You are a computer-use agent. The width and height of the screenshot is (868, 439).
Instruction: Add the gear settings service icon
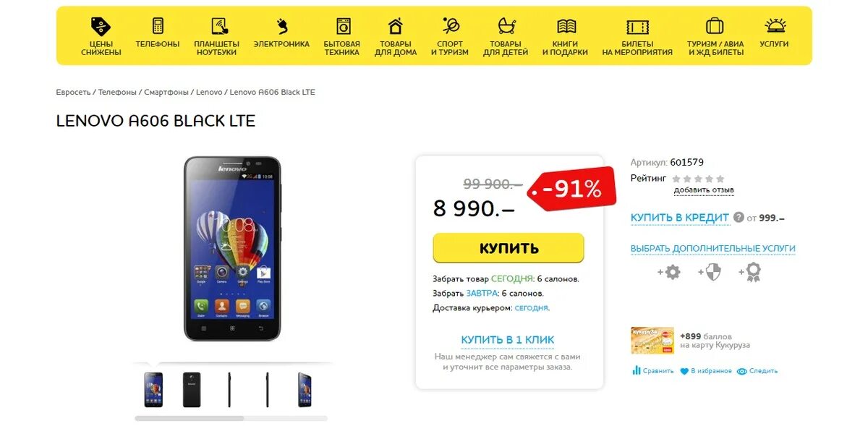coord(670,273)
